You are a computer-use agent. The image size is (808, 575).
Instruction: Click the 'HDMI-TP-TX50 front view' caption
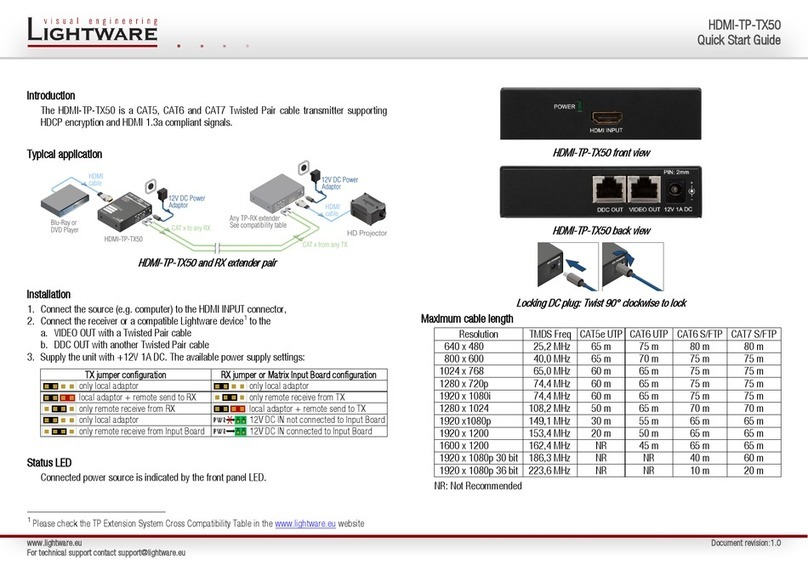tap(601, 153)
